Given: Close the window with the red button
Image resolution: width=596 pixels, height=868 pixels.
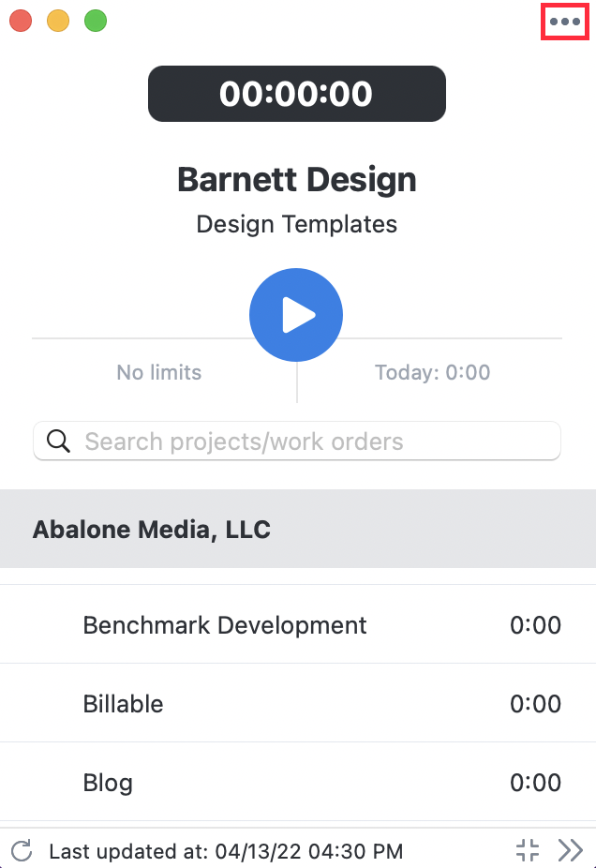Looking at the screenshot, I should tap(21, 21).
